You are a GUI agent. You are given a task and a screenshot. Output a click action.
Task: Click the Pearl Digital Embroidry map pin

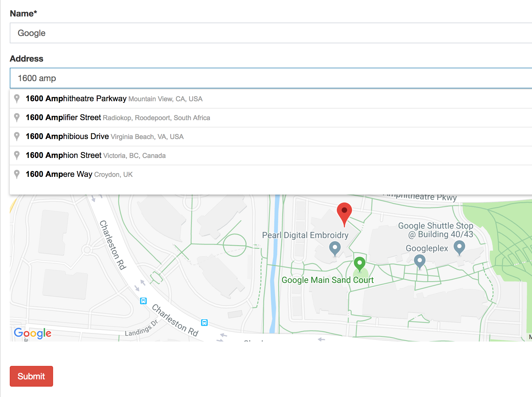coord(334,248)
